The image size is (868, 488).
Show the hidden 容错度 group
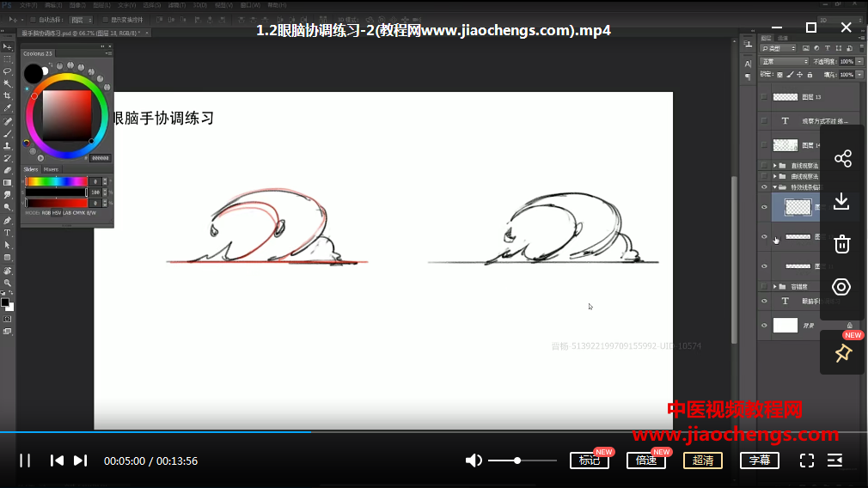pyautogui.click(x=765, y=287)
